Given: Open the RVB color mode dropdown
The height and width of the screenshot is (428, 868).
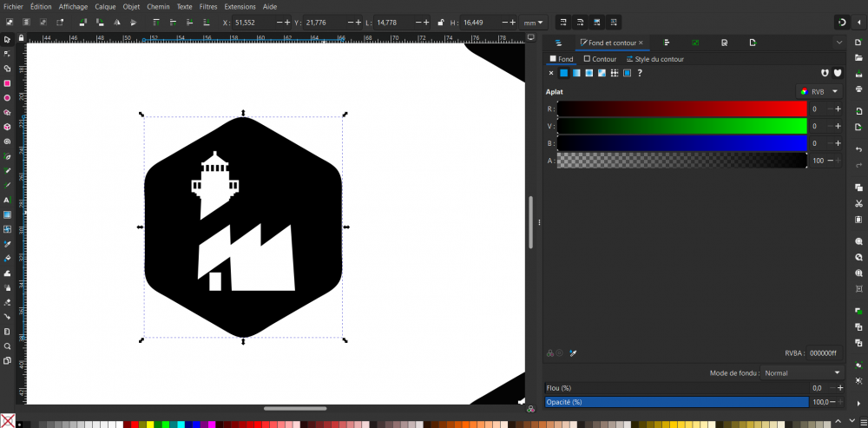Looking at the screenshot, I should point(819,91).
